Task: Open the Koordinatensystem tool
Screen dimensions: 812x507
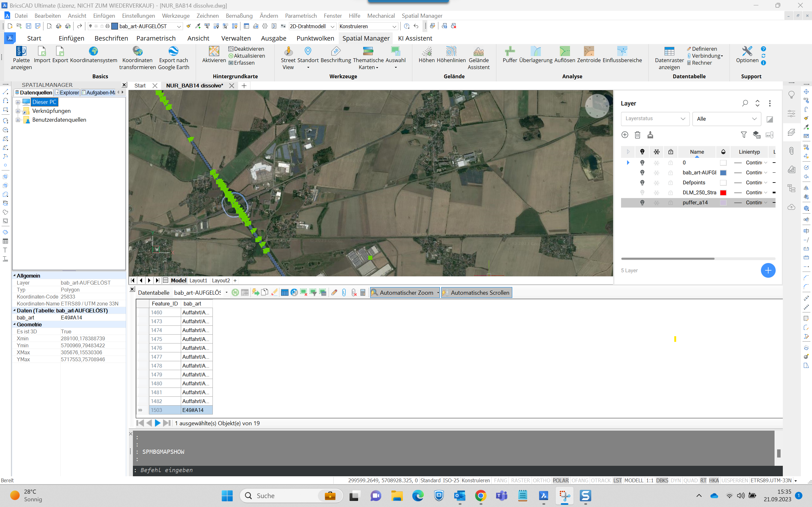Action: [93, 52]
